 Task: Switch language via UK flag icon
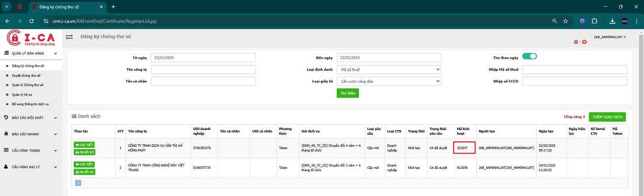(x=576, y=42)
